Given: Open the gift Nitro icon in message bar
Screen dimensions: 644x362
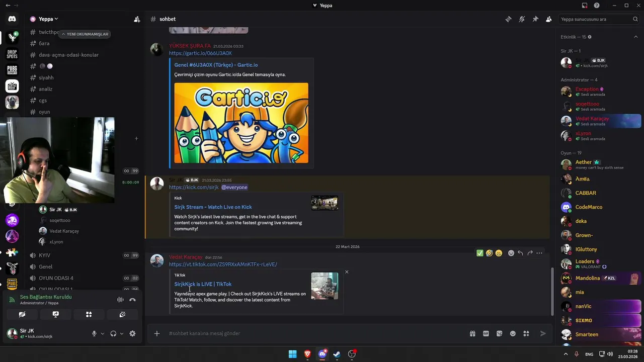Looking at the screenshot, I should [472, 333].
